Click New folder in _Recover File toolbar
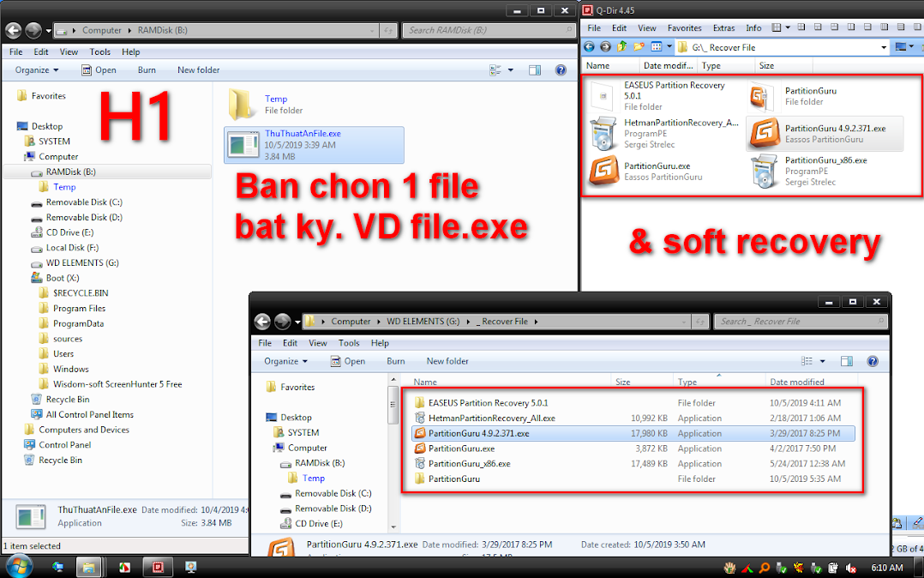The width and height of the screenshot is (924, 578). pyautogui.click(x=447, y=362)
